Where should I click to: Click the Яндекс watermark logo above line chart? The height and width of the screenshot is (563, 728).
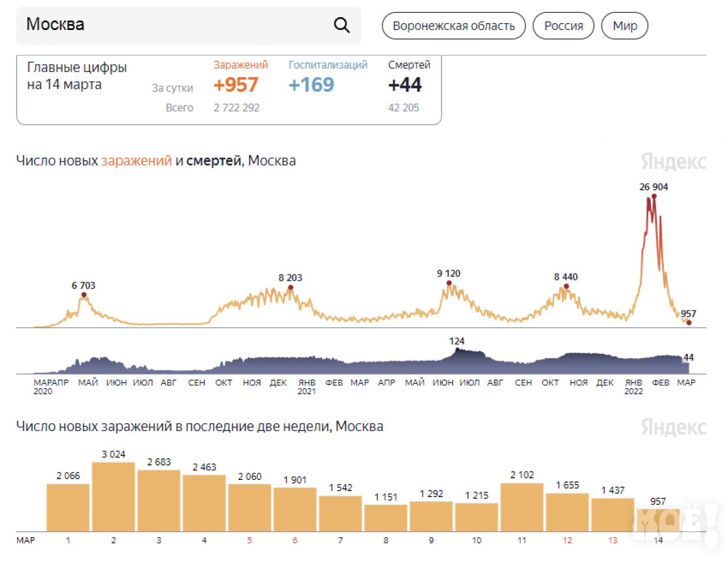pyautogui.click(x=673, y=161)
